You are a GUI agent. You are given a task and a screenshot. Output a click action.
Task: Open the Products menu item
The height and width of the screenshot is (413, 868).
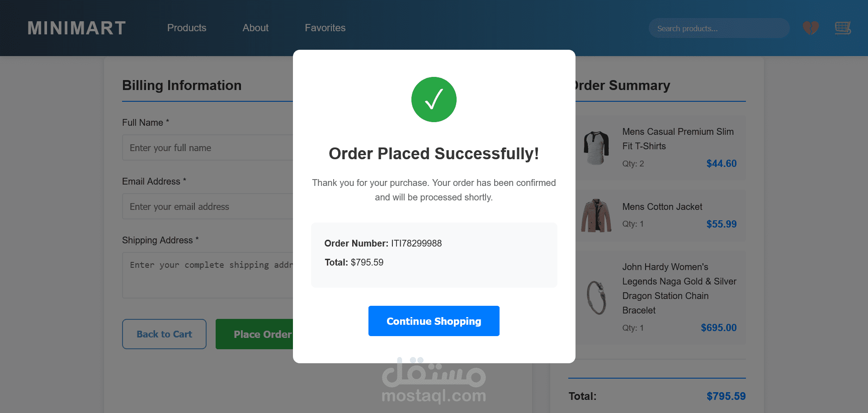tap(187, 28)
